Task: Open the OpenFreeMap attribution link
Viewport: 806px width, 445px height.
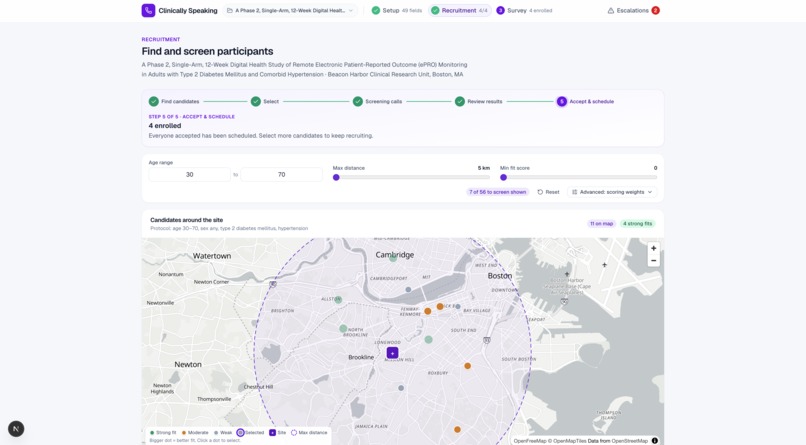Action: 529,441
